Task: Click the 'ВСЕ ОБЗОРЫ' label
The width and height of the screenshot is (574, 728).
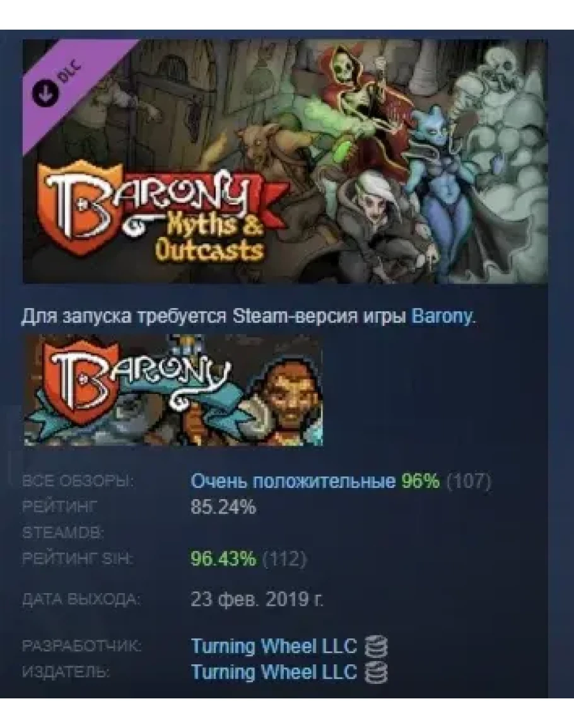Action: tap(78, 482)
